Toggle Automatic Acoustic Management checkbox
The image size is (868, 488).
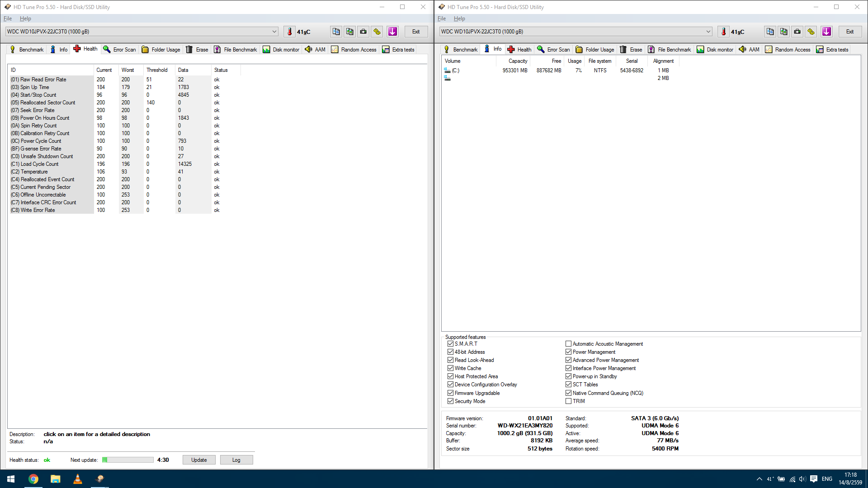pyautogui.click(x=568, y=344)
